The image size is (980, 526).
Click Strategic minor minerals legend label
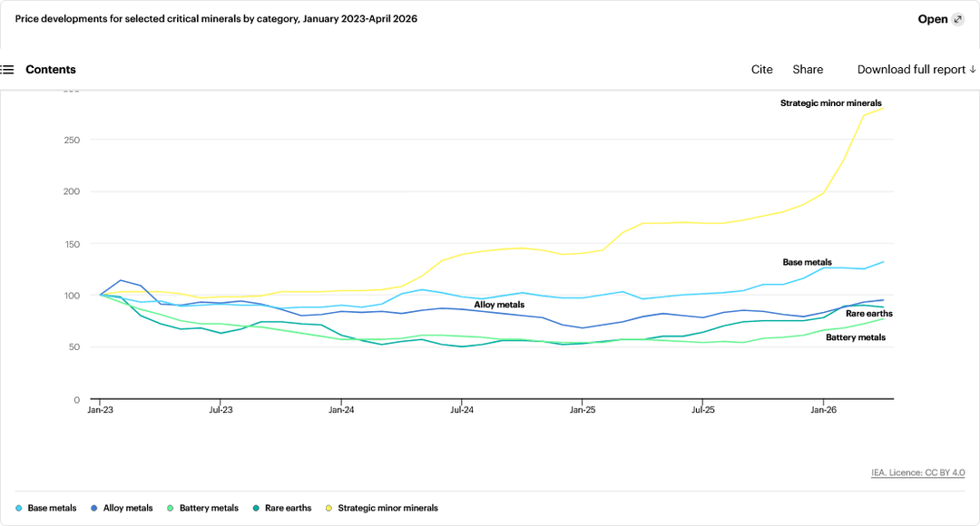[388, 509]
